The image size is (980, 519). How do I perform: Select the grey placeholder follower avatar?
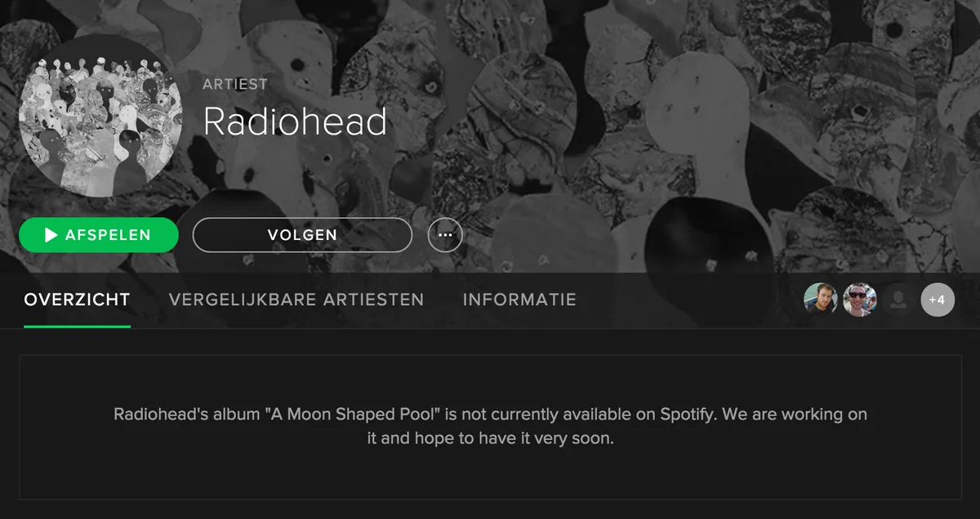[898, 300]
